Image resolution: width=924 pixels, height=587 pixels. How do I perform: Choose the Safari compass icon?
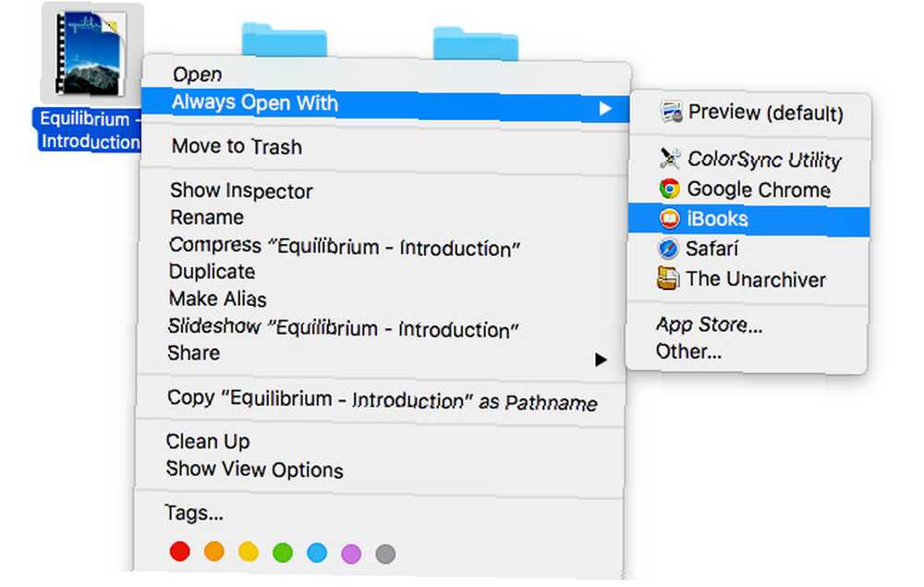[x=668, y=248]
